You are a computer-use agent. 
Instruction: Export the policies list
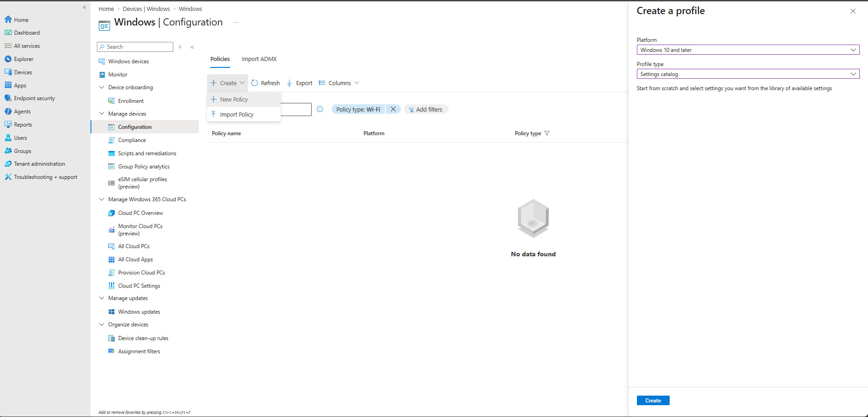click(299, 83)
